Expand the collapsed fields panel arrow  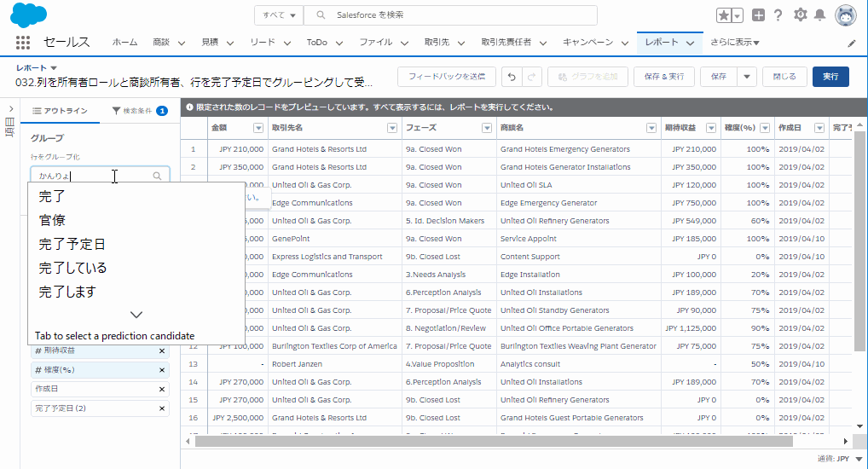pos(10,109)
